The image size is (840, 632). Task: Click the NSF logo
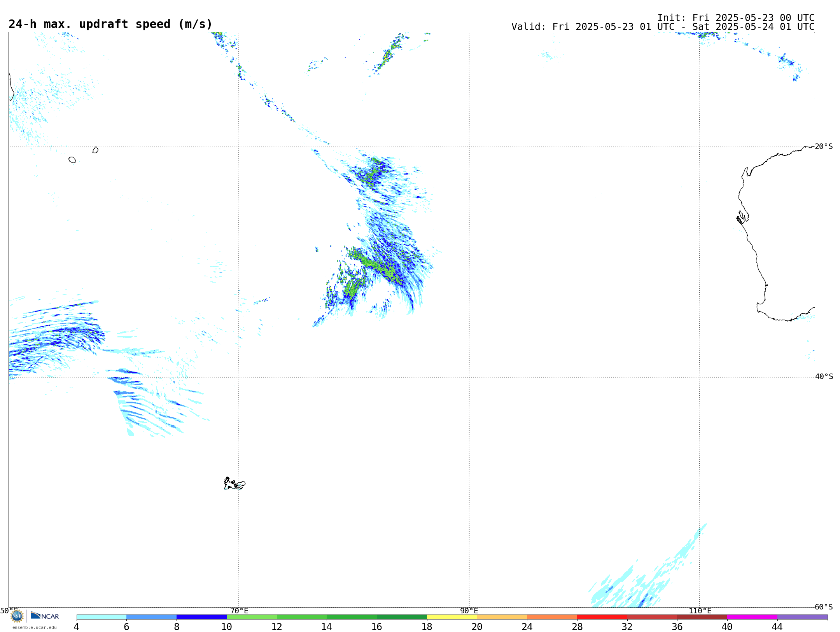pyautogui.click(x=17, y=616)
